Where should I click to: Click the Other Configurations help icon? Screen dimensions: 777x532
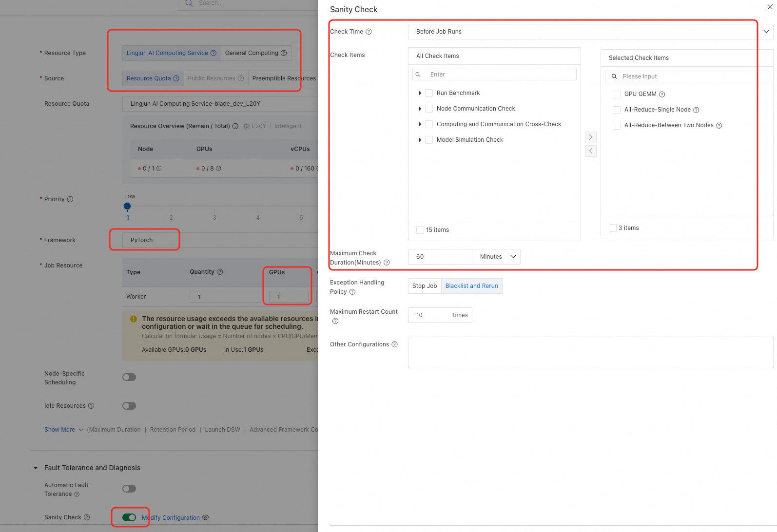coord(395,344)
